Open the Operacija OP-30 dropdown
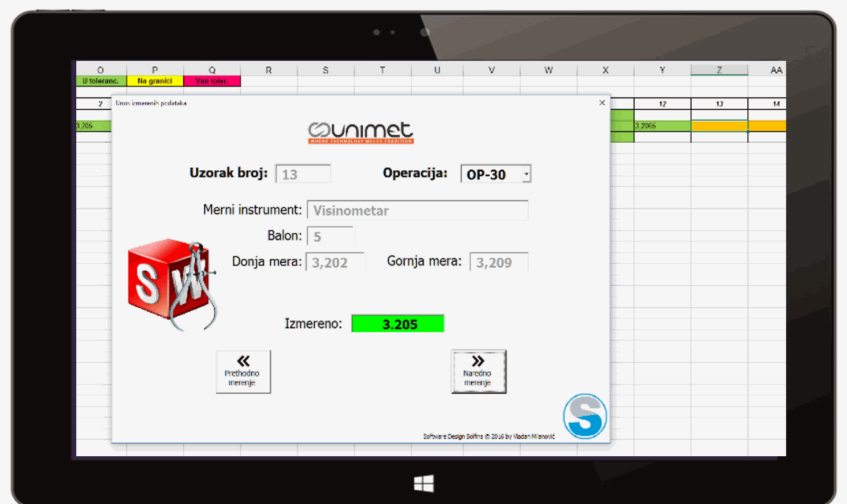The image size is (847, 504). tap(527, 174)
